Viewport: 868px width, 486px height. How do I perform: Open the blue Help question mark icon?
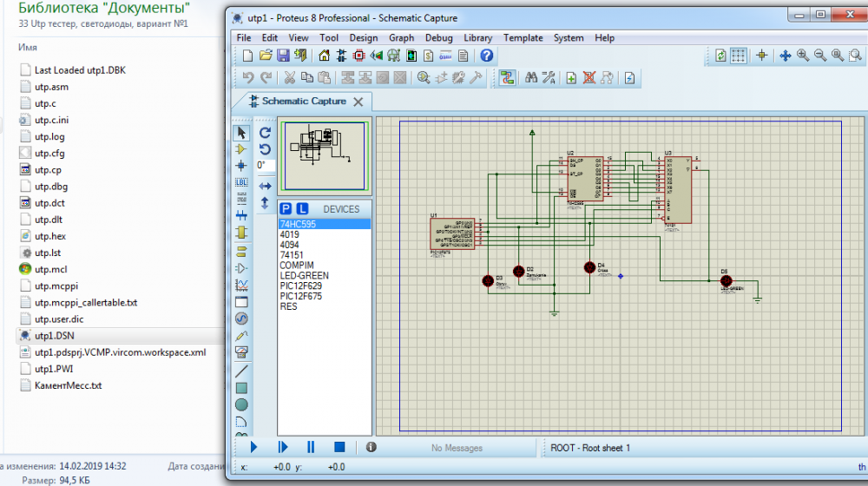[486, 56]
